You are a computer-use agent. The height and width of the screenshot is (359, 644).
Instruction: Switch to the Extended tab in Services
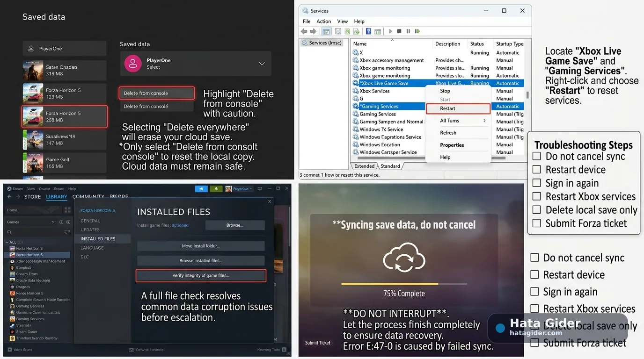click(365, 166)
